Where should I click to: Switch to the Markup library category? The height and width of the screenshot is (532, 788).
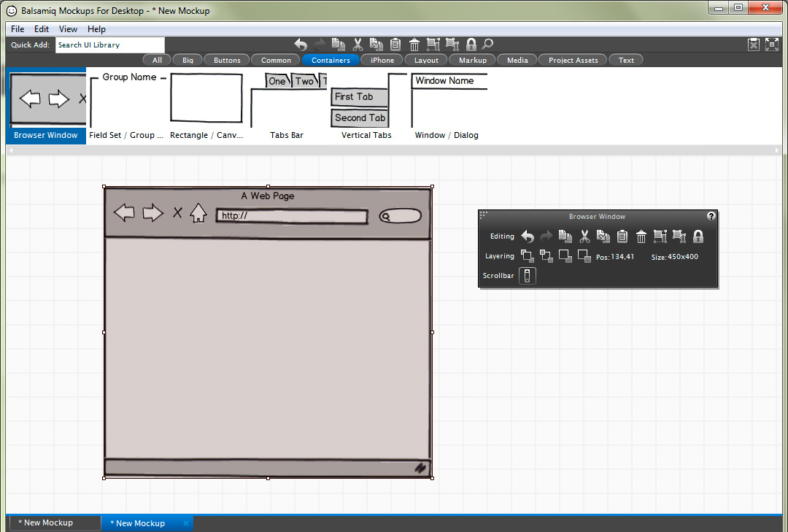[473, 61]
